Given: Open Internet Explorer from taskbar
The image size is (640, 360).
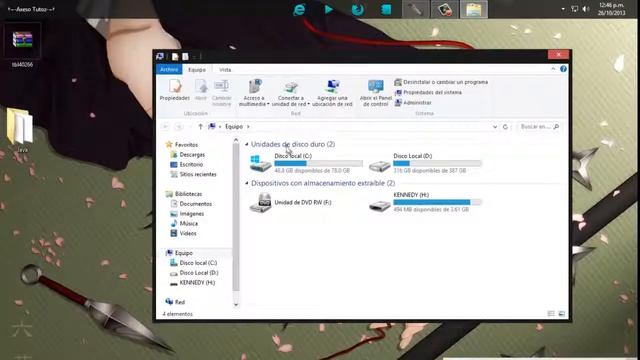Looking at the screenshot, I should [x=299, y=9].
